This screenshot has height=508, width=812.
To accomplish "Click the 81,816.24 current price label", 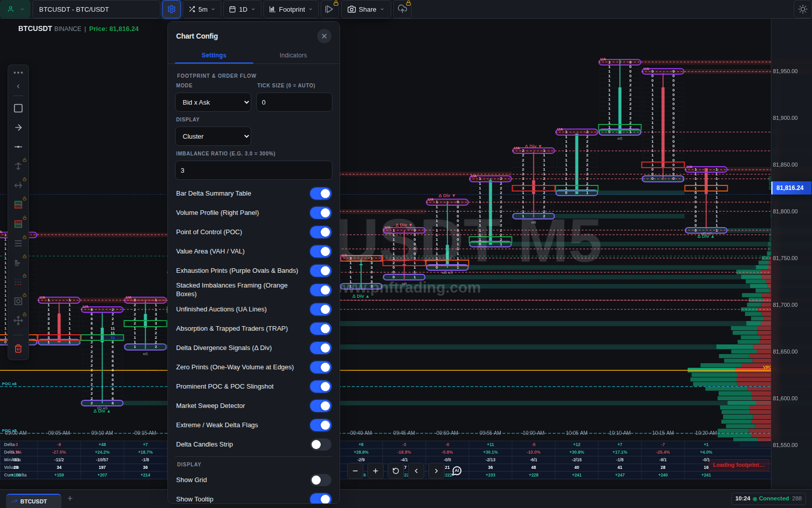I will 791,188.
